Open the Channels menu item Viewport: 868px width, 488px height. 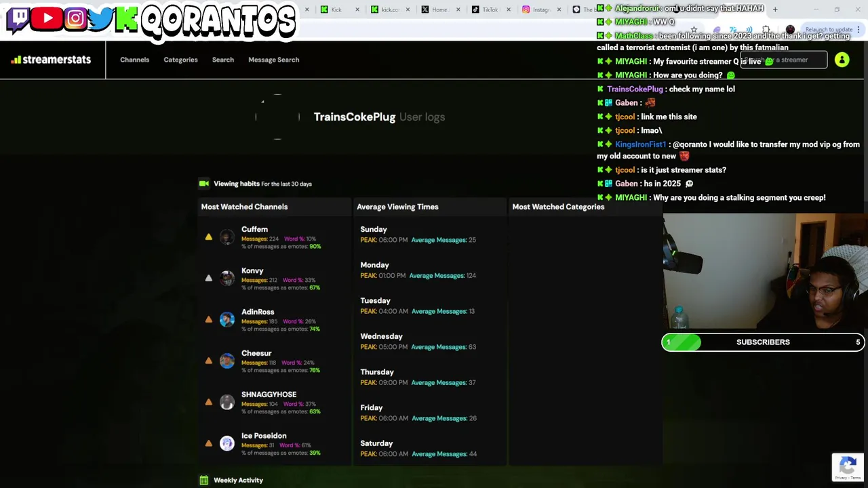click(x=134, y=60)
